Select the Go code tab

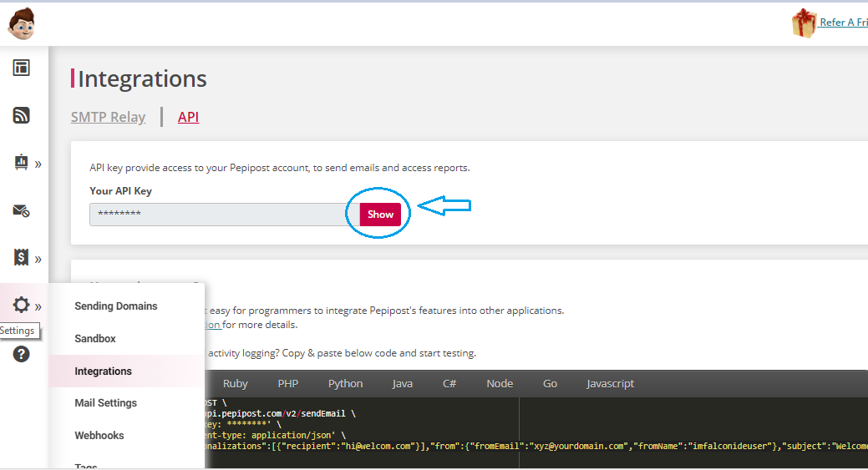551,384
